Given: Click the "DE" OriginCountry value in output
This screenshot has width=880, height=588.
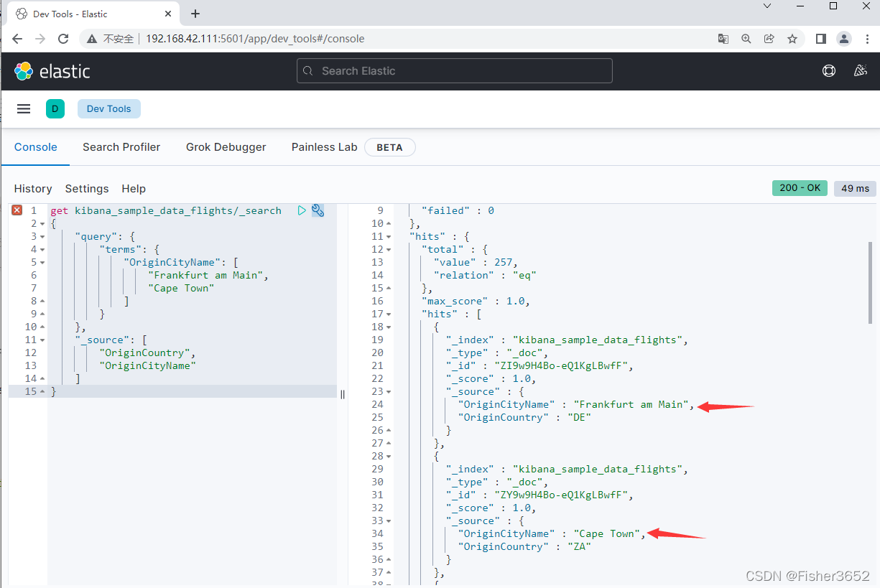Looking at the screenshot, I should coord(579,418).
